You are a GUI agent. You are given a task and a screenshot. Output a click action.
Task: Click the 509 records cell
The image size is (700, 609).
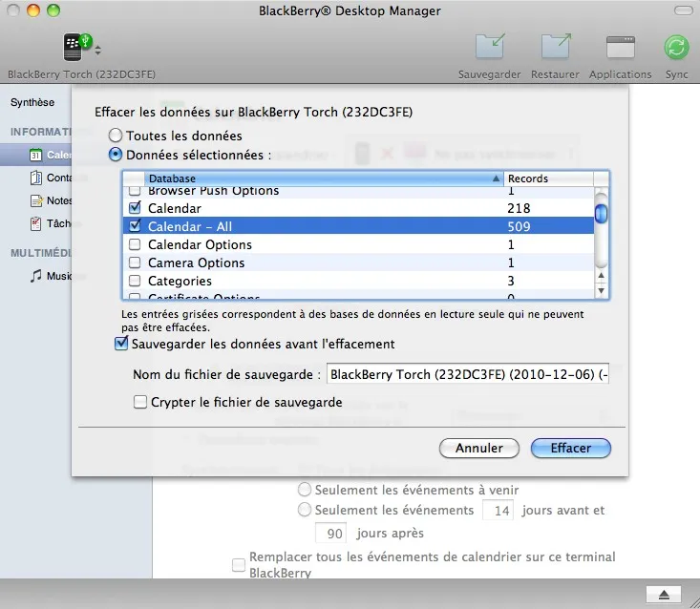(x=519, y=226)
